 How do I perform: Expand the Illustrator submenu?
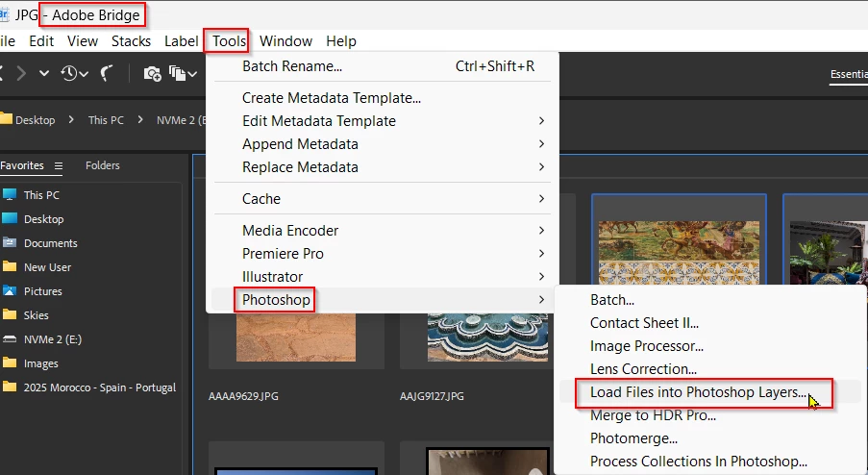click(541, 277)
